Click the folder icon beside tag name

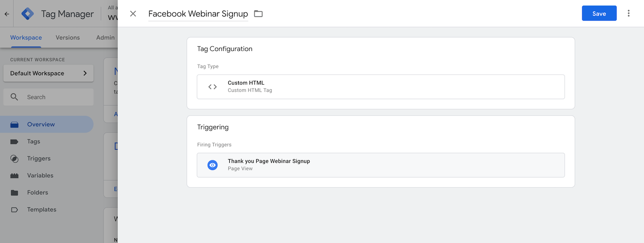[258, 14]
